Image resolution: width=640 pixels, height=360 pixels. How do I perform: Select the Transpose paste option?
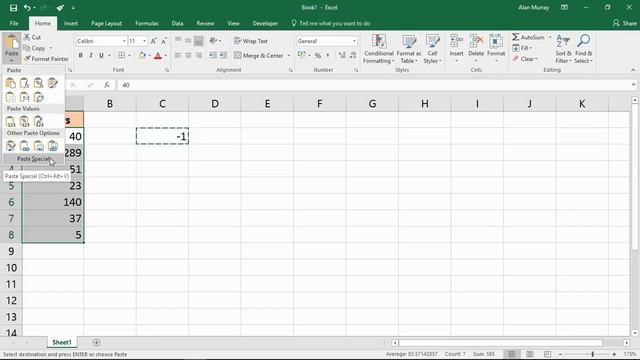tap(38, 98)
